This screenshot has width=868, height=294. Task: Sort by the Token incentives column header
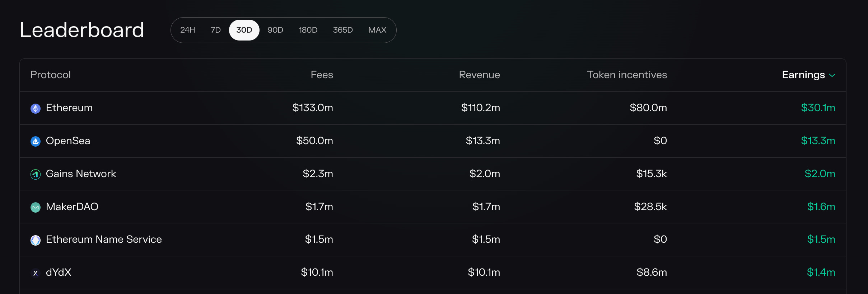627,75
